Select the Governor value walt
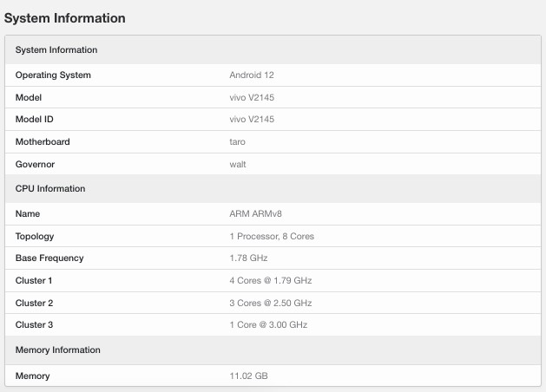The image size is (546, 392). tap(238, 164)
